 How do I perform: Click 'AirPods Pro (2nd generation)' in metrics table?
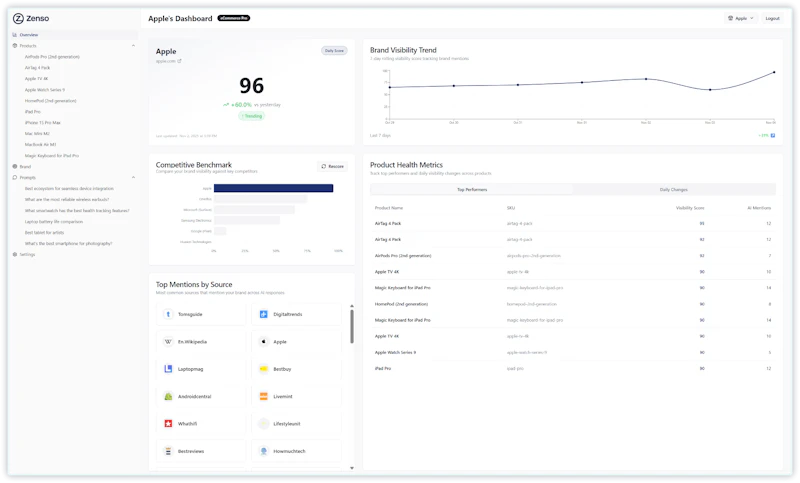tap(403, 256)
